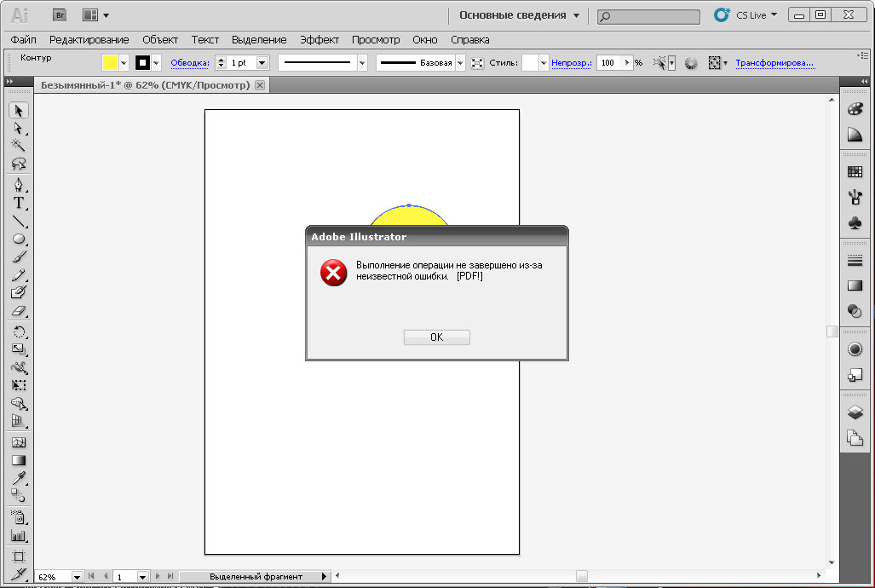This screenshot has width=875, height=588.
Task: Click the opacity value field showing 100
Action: coord(609,62)
